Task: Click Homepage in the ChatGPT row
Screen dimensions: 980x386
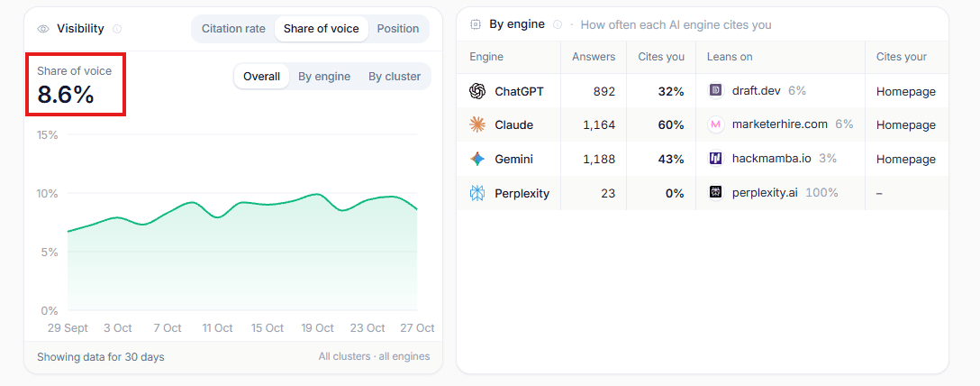Action: [905, 91]
